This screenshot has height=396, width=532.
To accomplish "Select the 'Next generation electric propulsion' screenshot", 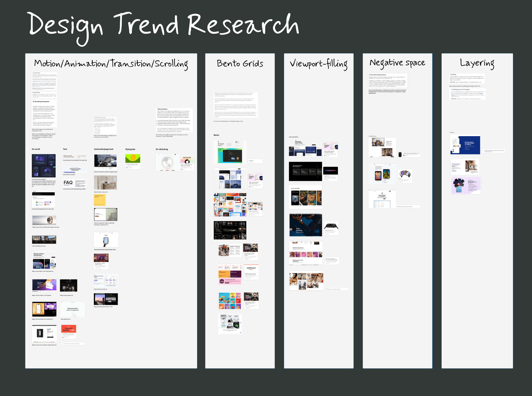I will coord(73,309).
